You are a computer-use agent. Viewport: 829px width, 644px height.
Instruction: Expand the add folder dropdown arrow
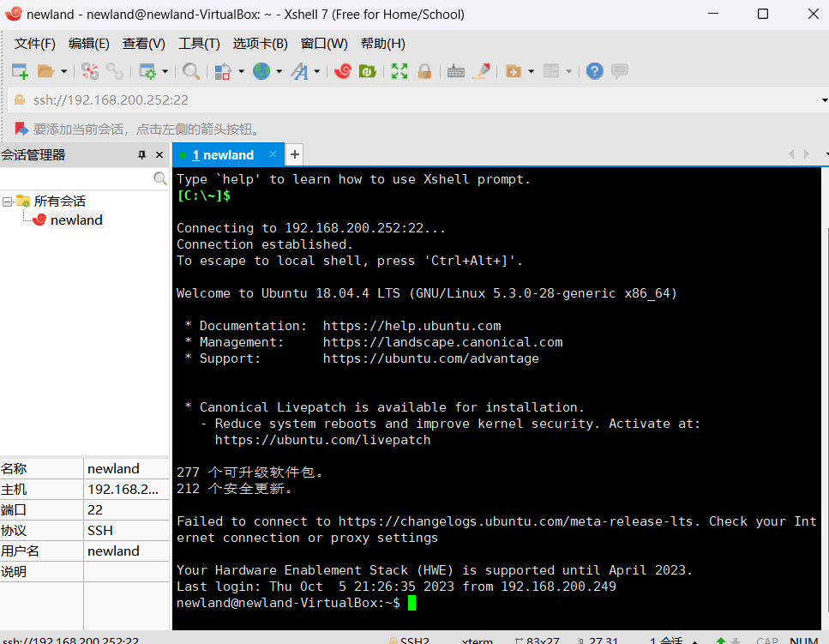[x=531, y=71]
